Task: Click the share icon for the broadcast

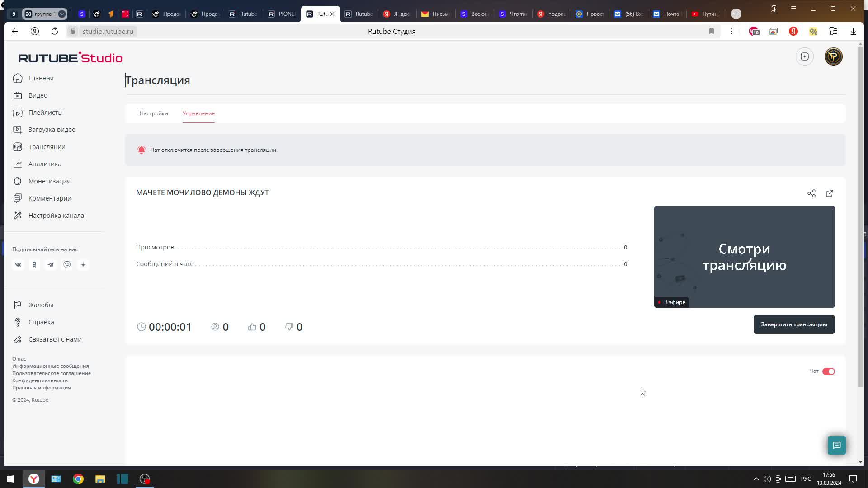Action: click(811, 193)
